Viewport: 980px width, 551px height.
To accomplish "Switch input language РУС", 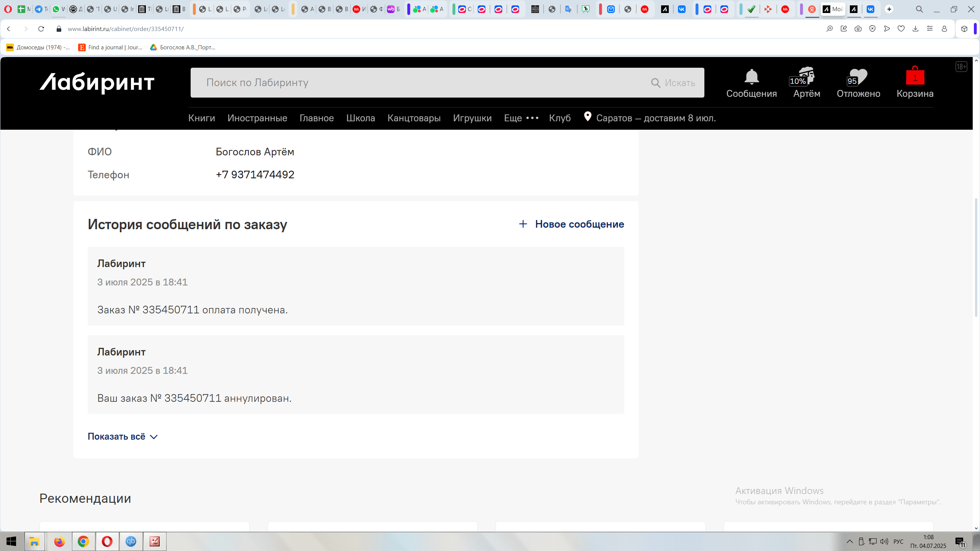I will pos(898,541).
